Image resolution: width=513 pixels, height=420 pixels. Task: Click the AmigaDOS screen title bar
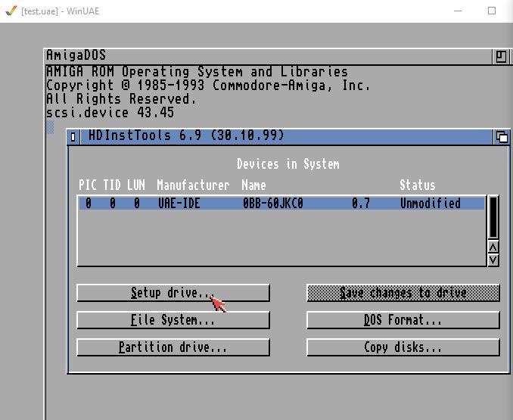point(269,56)
